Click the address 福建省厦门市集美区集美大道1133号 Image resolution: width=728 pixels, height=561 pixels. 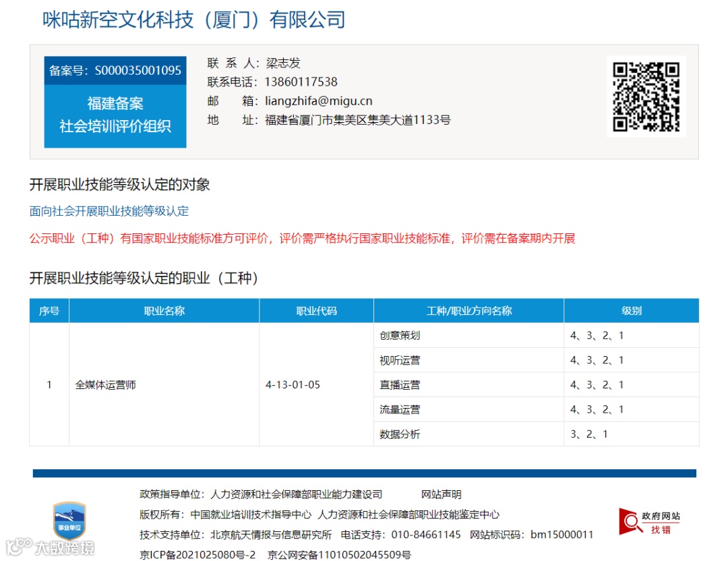click(357, 120)
